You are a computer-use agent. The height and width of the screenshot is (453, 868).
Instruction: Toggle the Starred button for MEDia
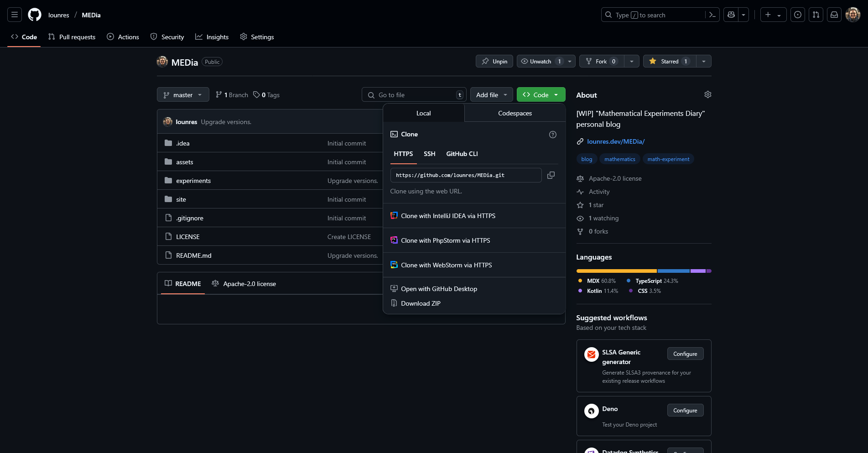[670, 61]
